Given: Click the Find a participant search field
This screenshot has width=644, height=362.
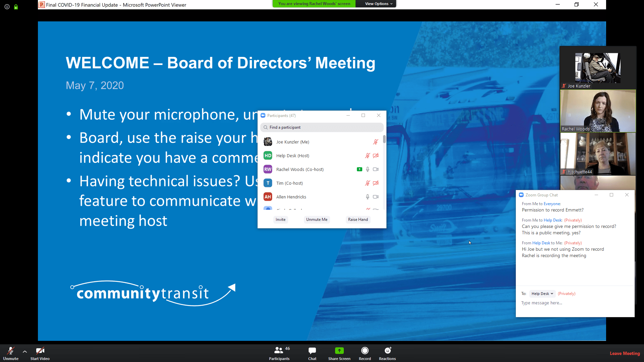Looking at the screenshot, I should (x=322, y=127).
